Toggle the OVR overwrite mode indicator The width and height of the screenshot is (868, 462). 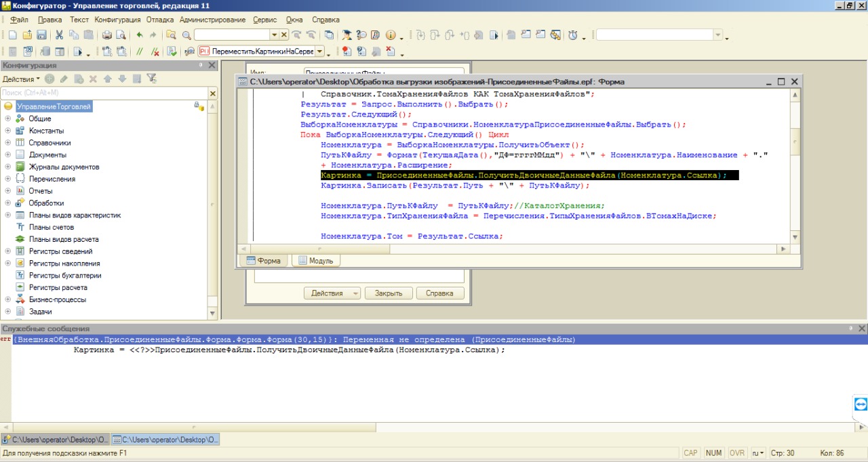coord(736,453)
